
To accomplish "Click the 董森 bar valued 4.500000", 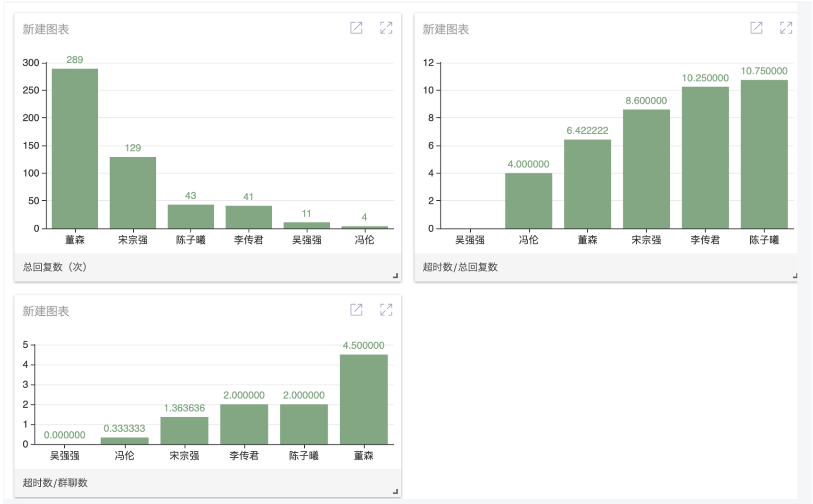I will (x=363, y=399).
